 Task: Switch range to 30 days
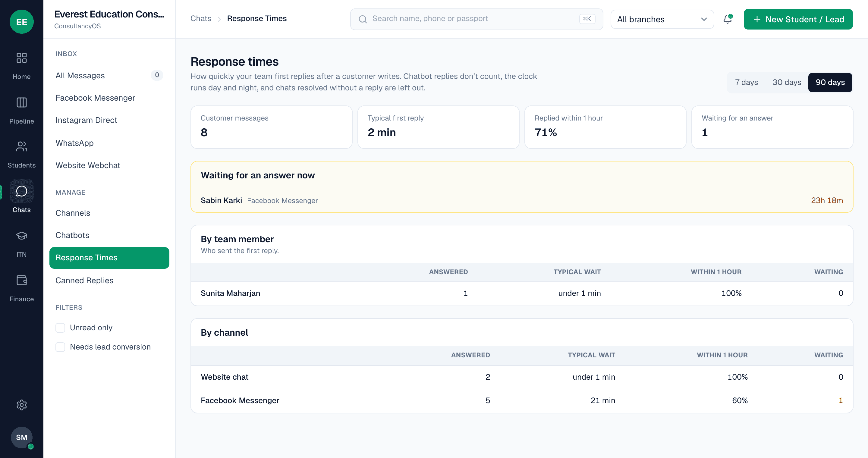(787, 83)
